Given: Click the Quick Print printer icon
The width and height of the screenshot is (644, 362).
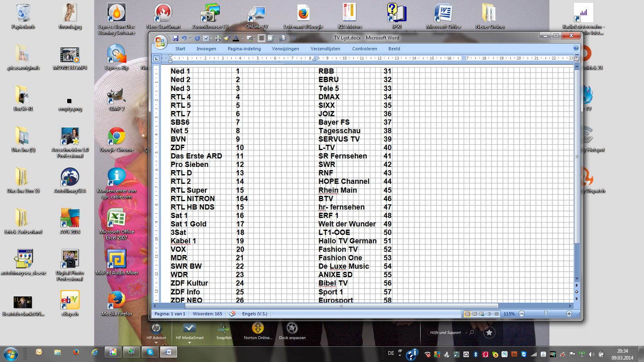Looking at the screenshot, I should [x=218, y=38].
